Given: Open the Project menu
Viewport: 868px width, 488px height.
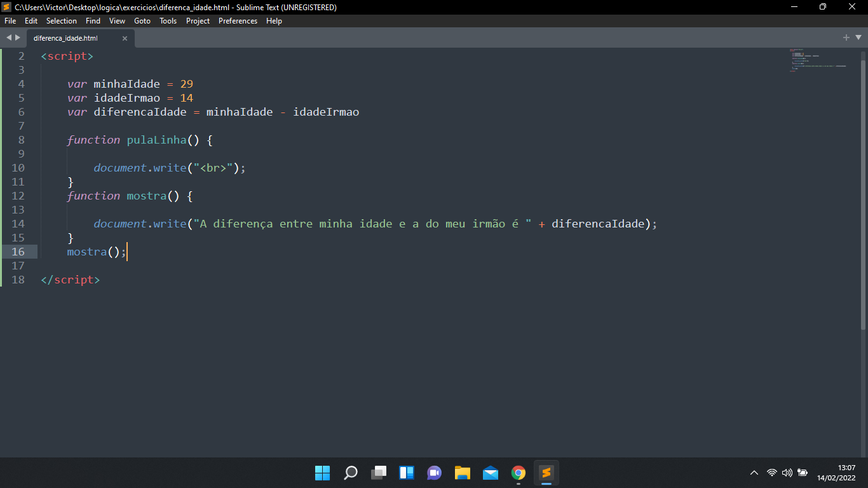Looking at the screenshot, I should pos(198,21).
